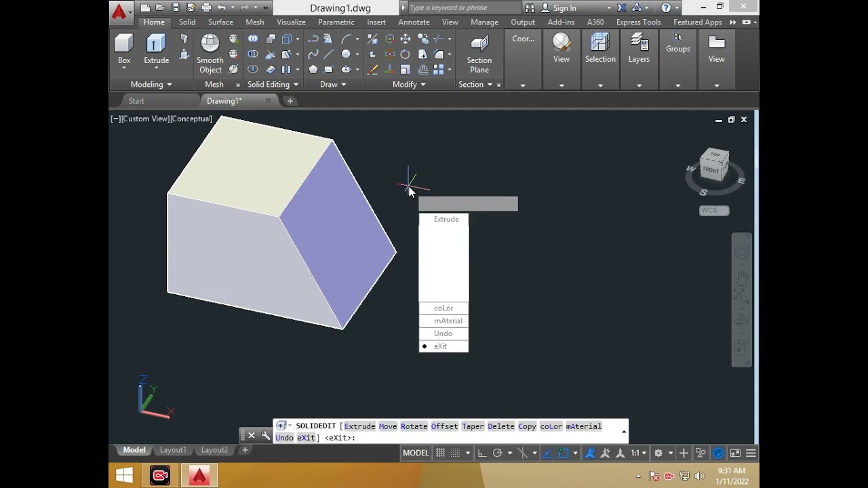This screenshot has height=488, width=868.
Task: Activate the Extrude tool in Modeling panel
Action: point(156,49)
